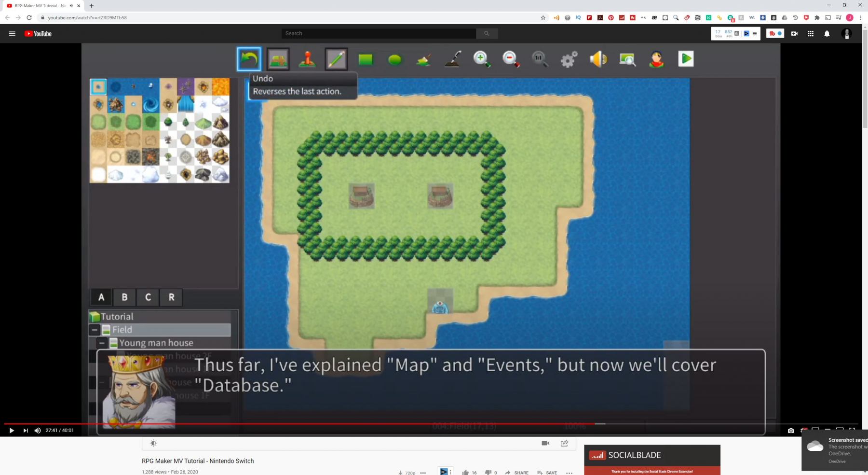The width and height of the screenshot is (868, 475).
Task: Click the export share icon below the player
Action: 564,443
